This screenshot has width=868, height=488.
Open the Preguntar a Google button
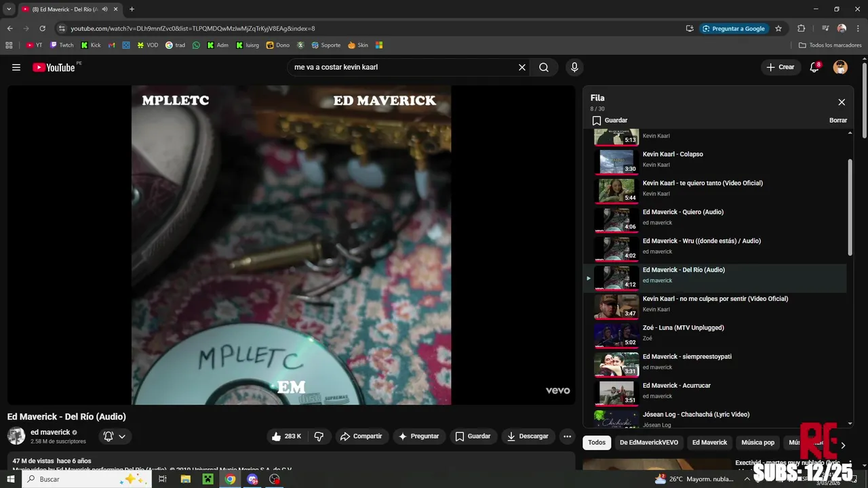(734, 28)
